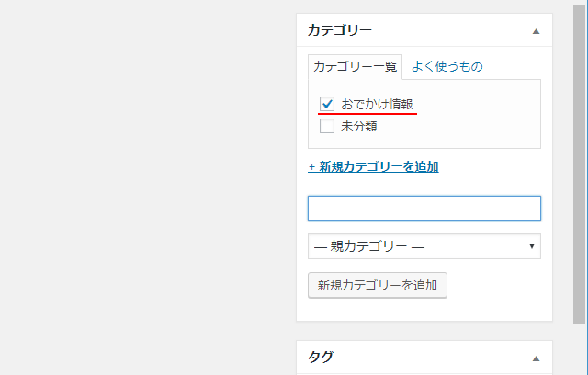Image resolution: width=588 pixels, height=375 pixels.
Task: Click the 未分類 category label text
Action: click(x=359, y=127)
